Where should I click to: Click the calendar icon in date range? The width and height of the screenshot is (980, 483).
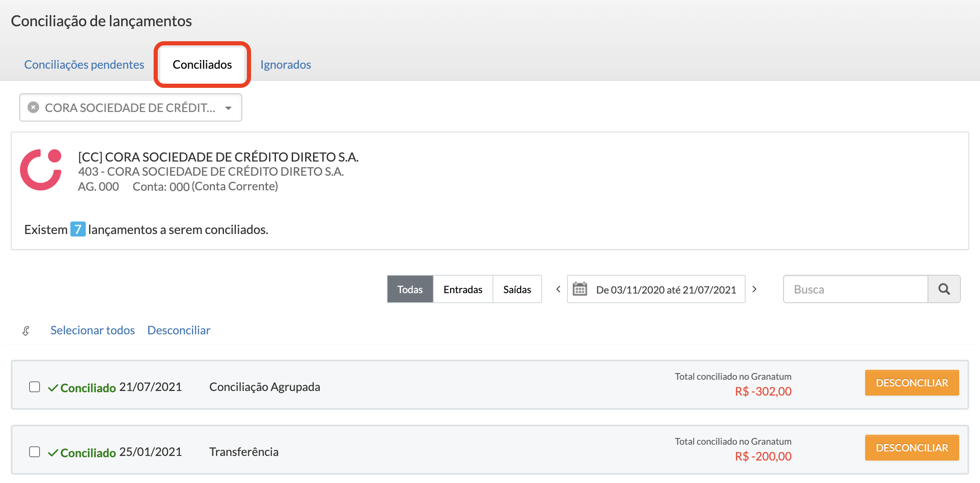[x=580, y=289]
